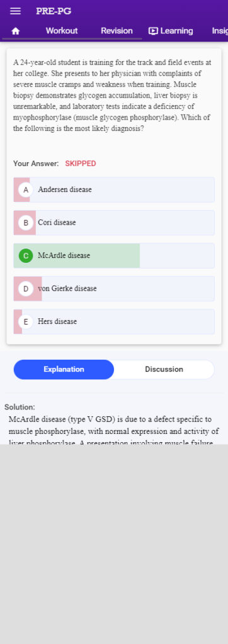Open the hamburger menu
This screenshot has height=644, width=228.
tap(15, 11)
